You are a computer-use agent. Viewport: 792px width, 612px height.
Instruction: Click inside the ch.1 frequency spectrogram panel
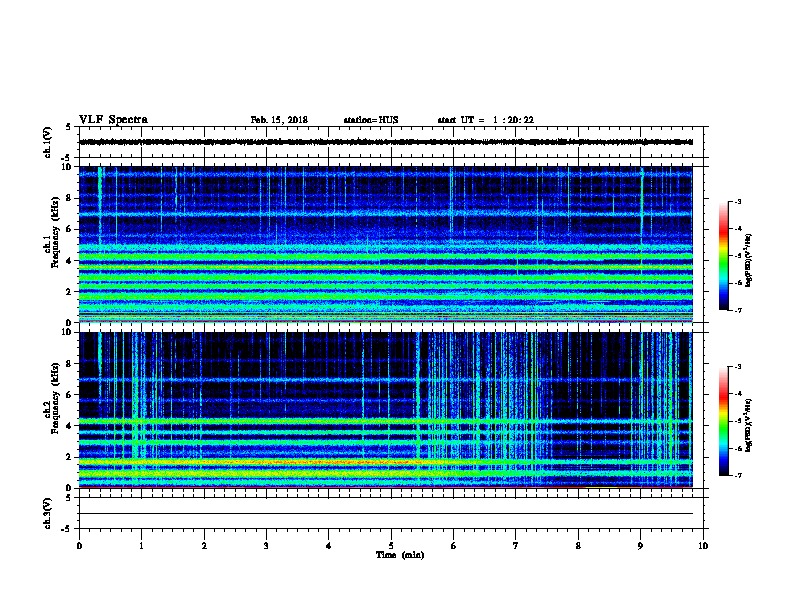(x=386, y=244)
